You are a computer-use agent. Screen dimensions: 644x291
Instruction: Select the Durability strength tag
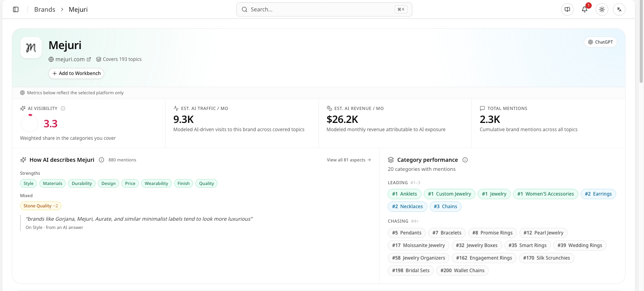coord(82,183)
